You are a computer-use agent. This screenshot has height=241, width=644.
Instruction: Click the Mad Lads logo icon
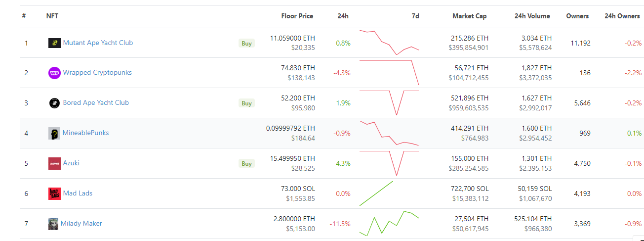coord(54,193)
